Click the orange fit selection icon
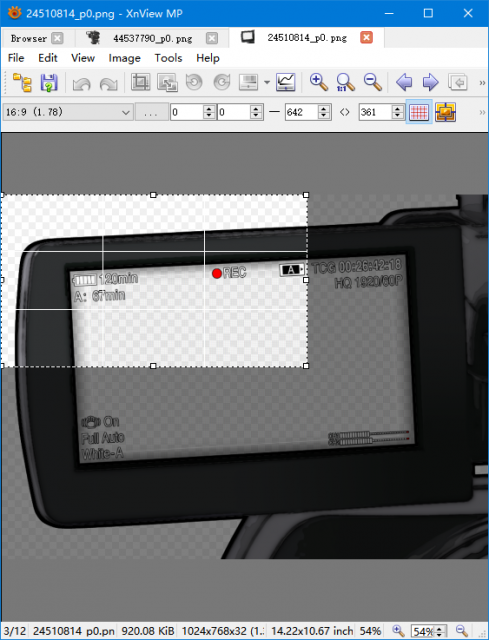This screenshot has height=640, width=489. click(445, 112)
